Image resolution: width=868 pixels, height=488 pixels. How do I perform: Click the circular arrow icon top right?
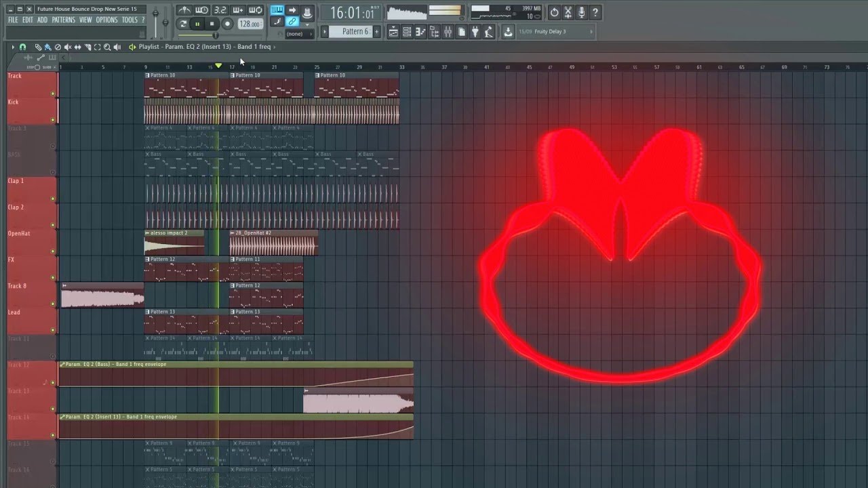point(554,12)
